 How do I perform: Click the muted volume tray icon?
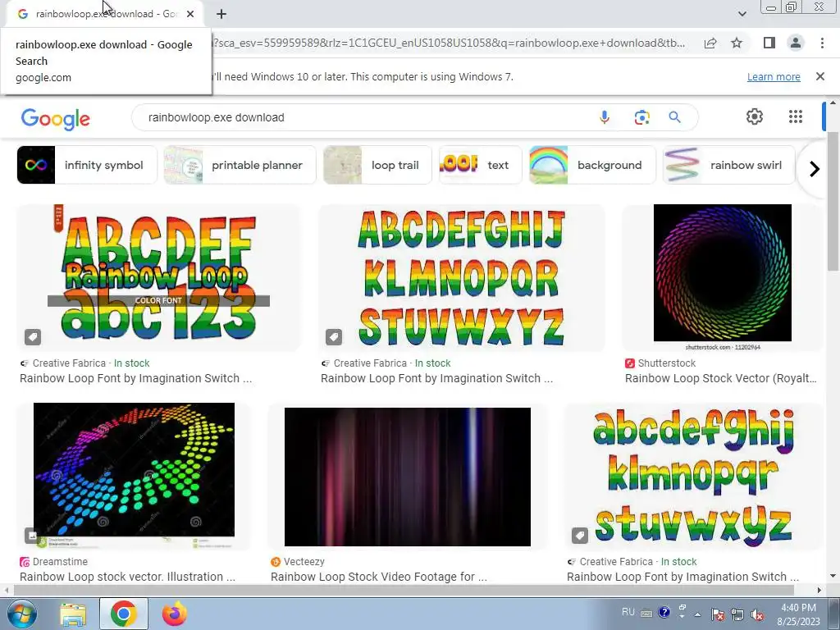pos(757,615)
